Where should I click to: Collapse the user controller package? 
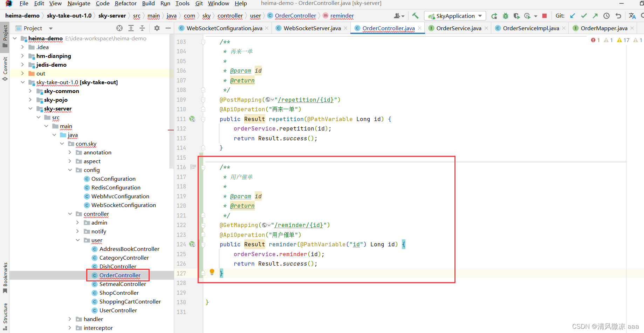pyautogui.click(x=78, y=240)
